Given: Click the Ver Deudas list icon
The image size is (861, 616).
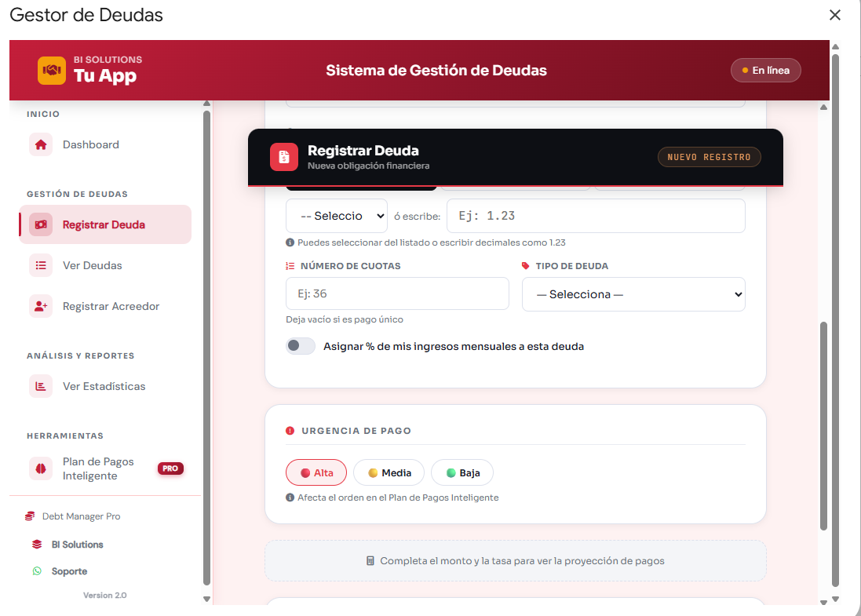Looking at the screenshot, I should coord(41,266).
